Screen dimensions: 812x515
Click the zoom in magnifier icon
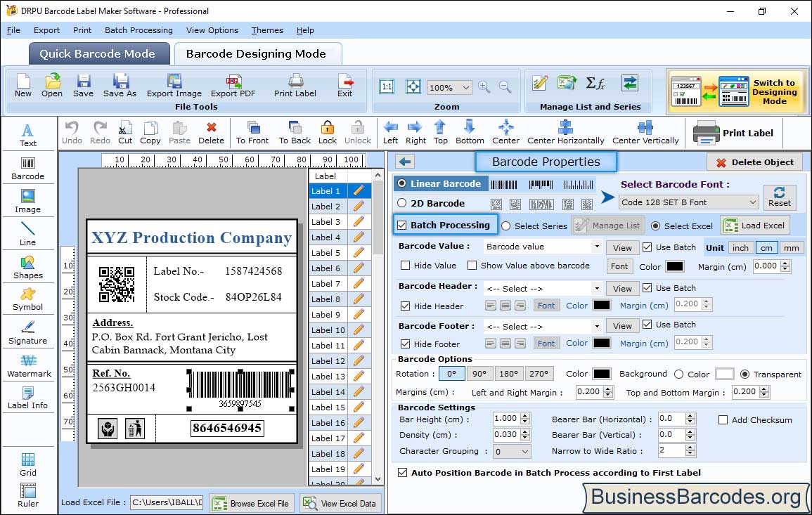pyautogui.click(x=484, y=87)
